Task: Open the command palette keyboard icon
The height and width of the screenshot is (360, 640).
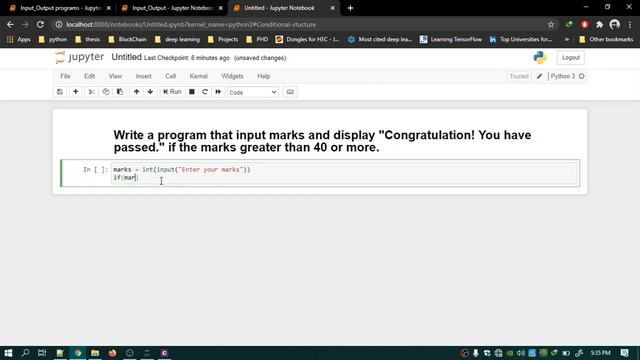Action: (290, 92)
